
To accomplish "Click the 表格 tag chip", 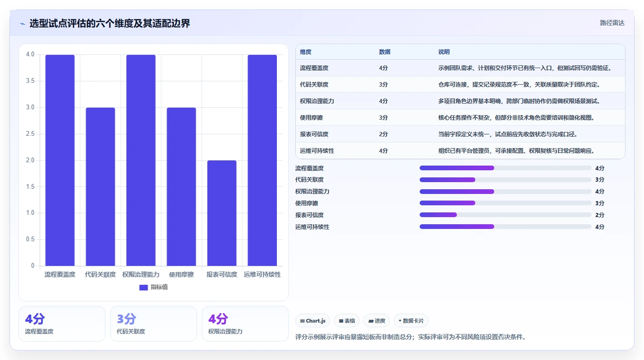I will point(347,321).
